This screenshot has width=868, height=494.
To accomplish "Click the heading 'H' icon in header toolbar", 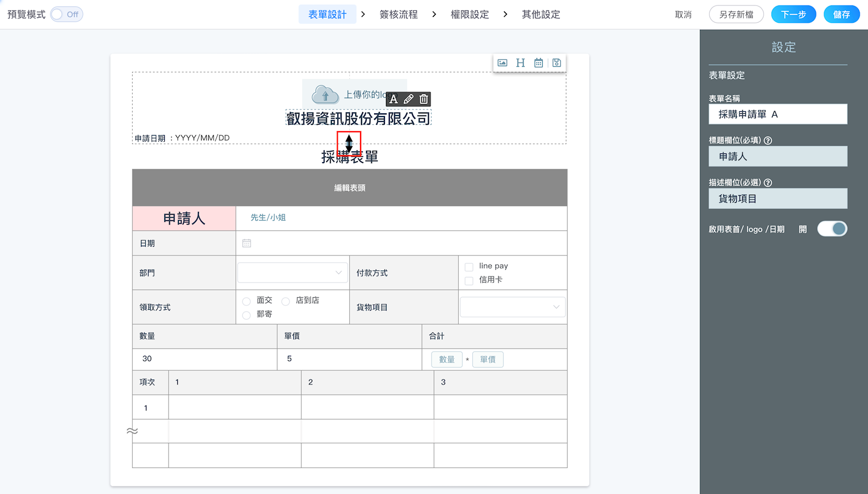I will pyautogui.click(x=520, y=63).
